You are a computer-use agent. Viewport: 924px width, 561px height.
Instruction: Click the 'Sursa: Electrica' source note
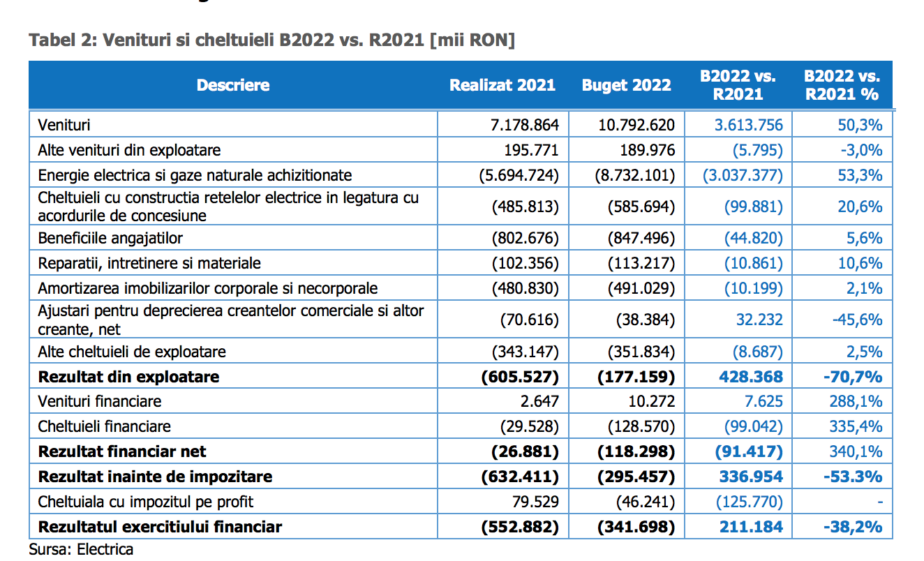(81, 549)
